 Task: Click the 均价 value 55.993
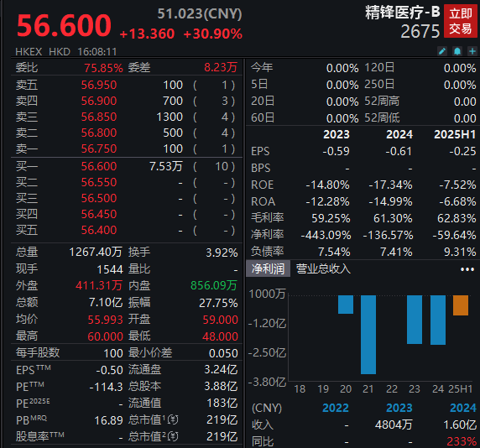(x=105, y=320)
